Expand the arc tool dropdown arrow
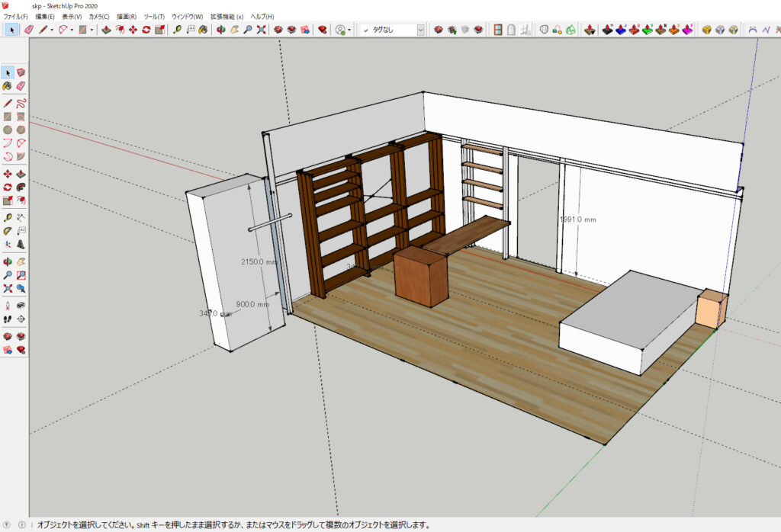The image size is (781, 532). [x=72, y=30]
